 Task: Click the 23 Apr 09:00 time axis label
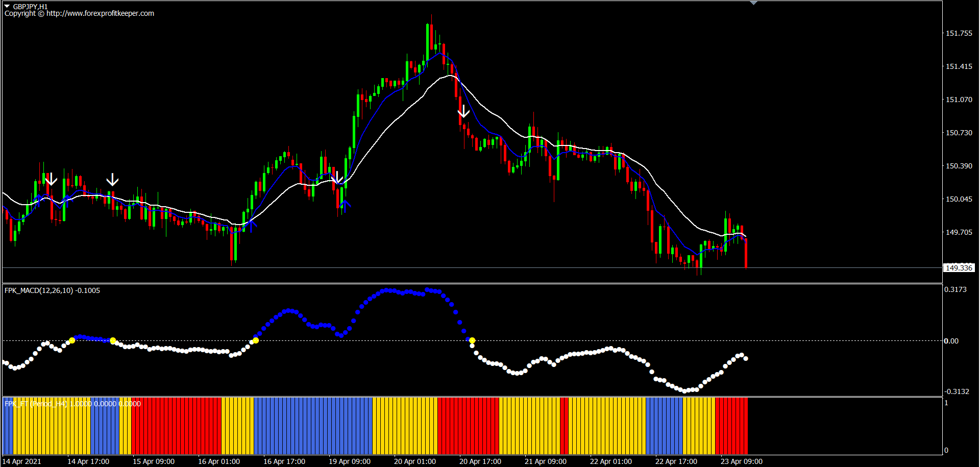(741, 461)
